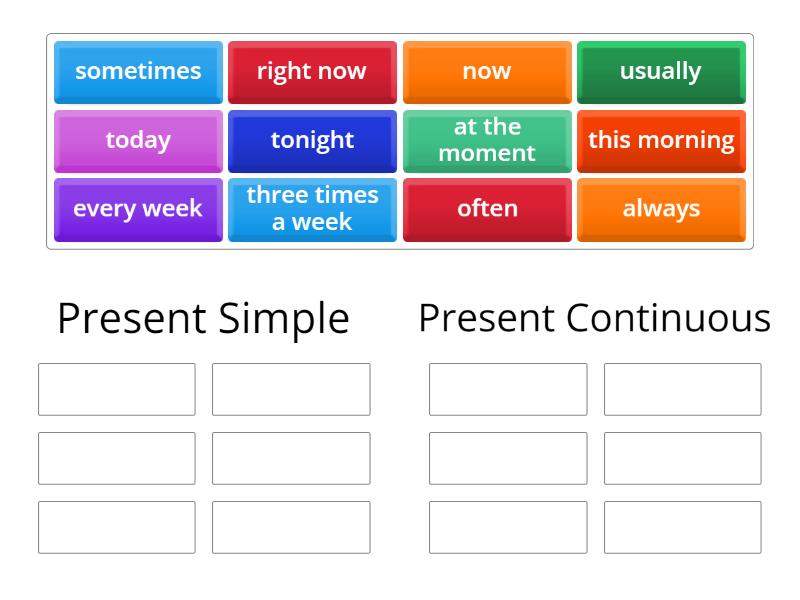This screenshot has width=800, height=600.
Task: Select the "usually" tile
Action: coord(661,71)
